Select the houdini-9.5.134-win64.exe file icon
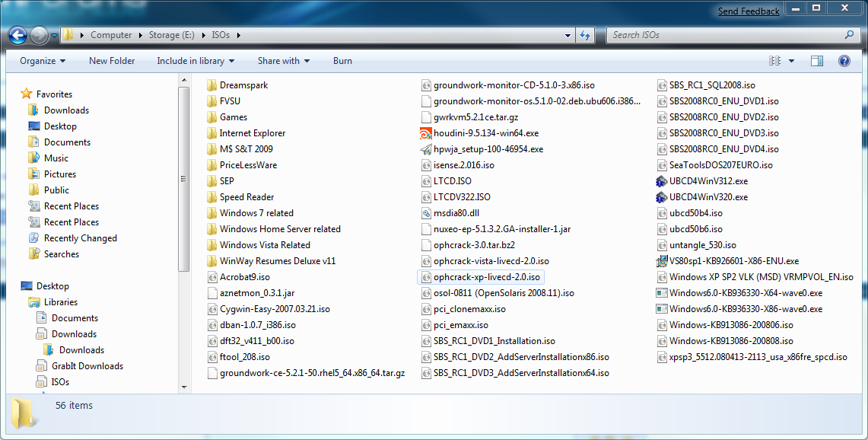Screen dimensions: 868x440 coord(426,133)
